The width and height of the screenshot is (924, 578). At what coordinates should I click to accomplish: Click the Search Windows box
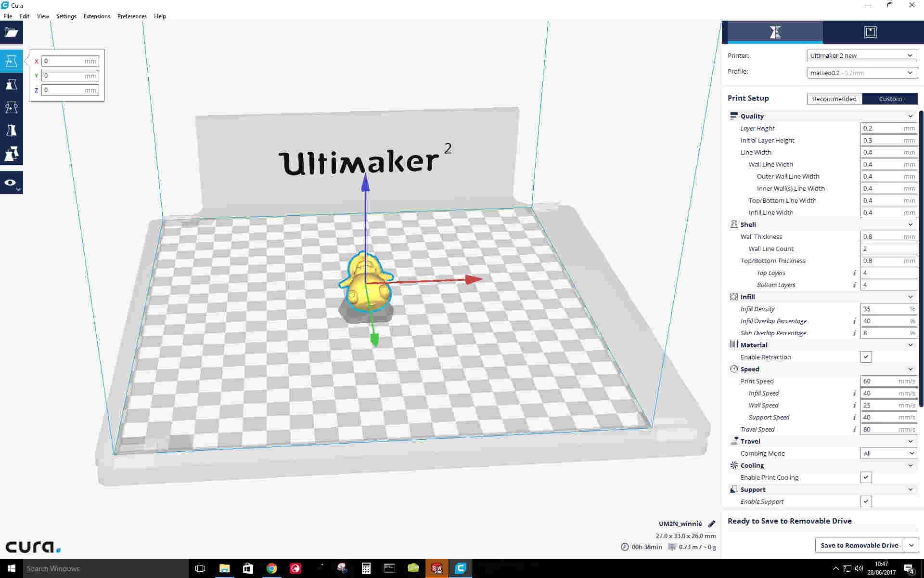pos(106,568)
